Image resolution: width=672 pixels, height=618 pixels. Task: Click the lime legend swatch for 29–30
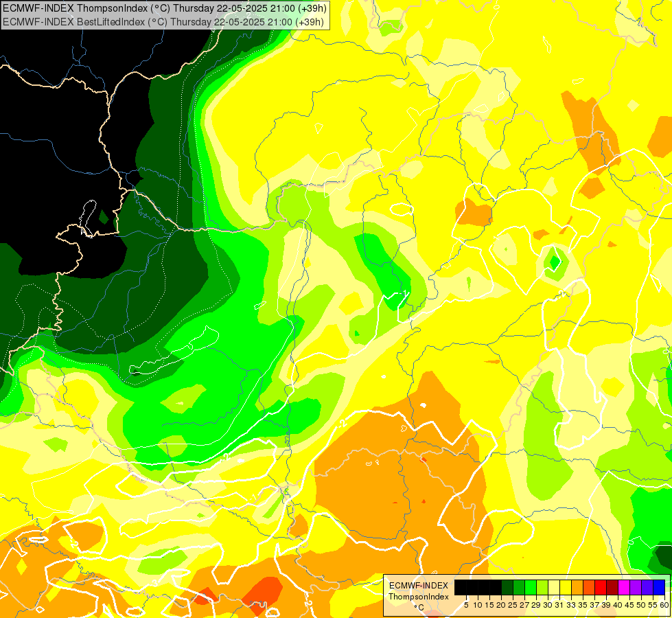click(542, 587)
